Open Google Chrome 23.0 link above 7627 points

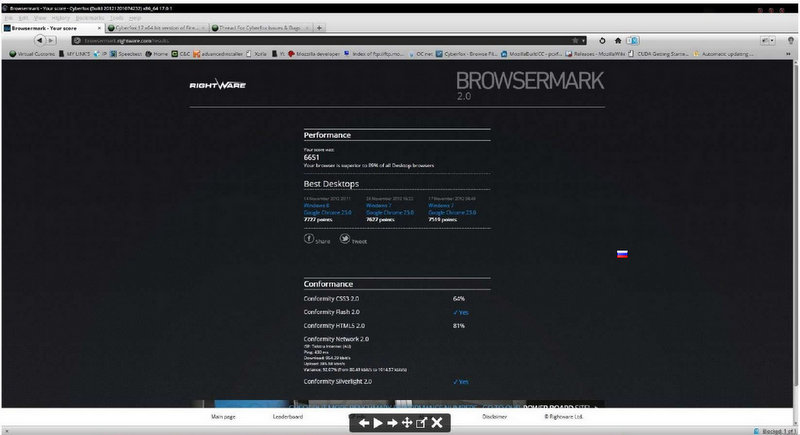click(x=390, y=213)
